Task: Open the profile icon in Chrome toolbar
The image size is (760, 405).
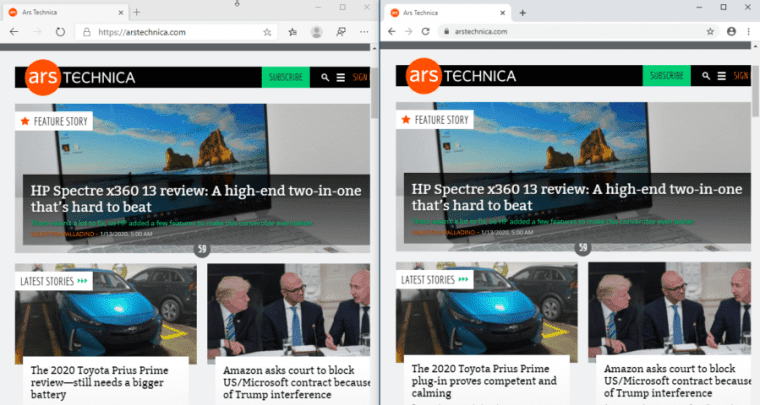Action: [731, 31]
